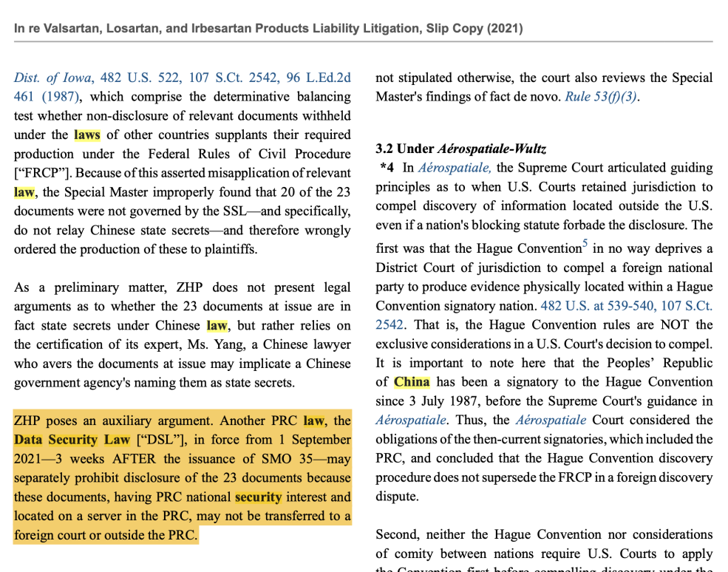Click the Aérospatiale link following page marker *4
728x572 pixels.
coord(455,168)
